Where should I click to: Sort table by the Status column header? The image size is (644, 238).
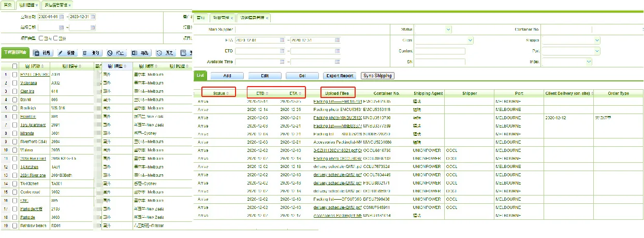tap(219, 93)
